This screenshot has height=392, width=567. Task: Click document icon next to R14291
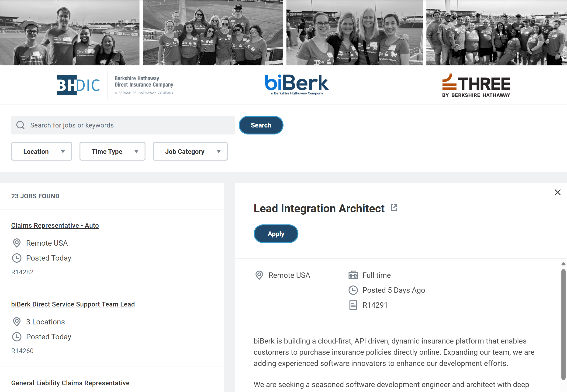[353, 305]
